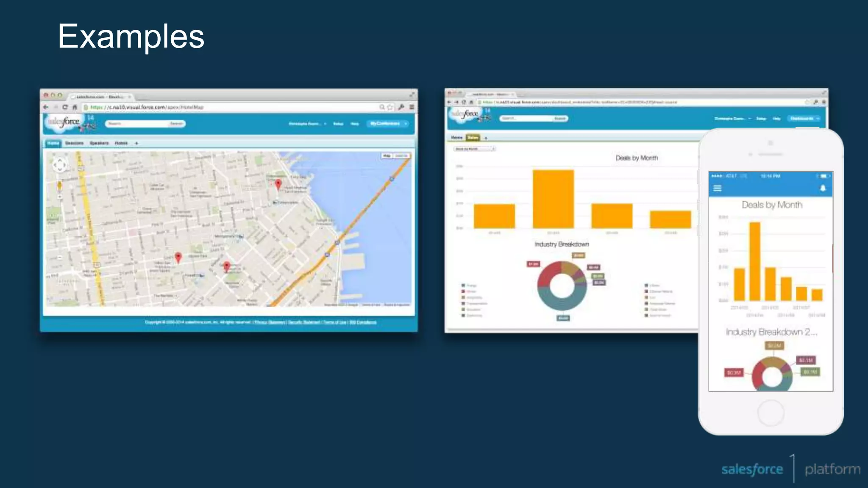Open the Sales tab in the dashboard window

(x=473, y=137)
